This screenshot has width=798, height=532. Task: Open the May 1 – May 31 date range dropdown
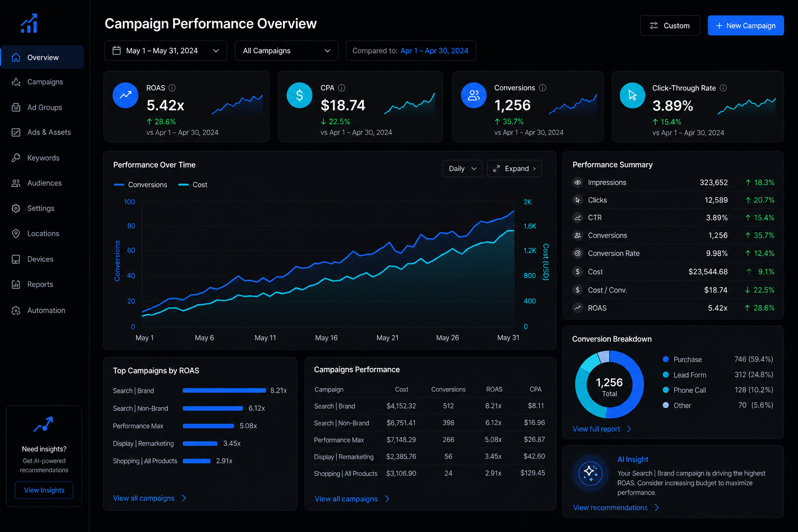pyautogui.click(x=166, y=50)
